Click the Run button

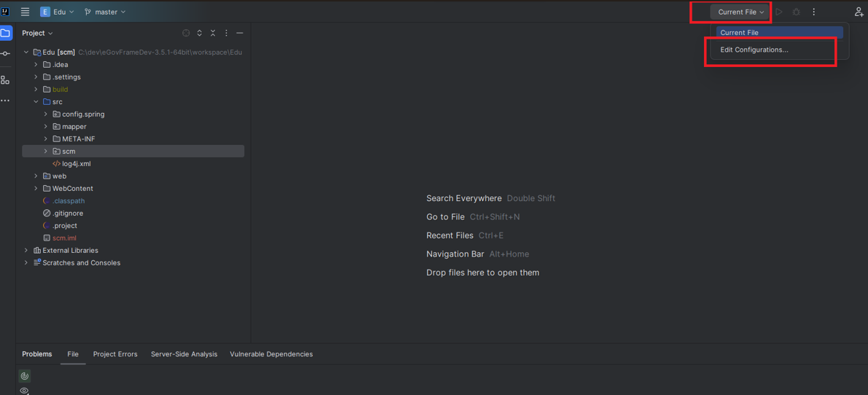(x=779, y=12)
